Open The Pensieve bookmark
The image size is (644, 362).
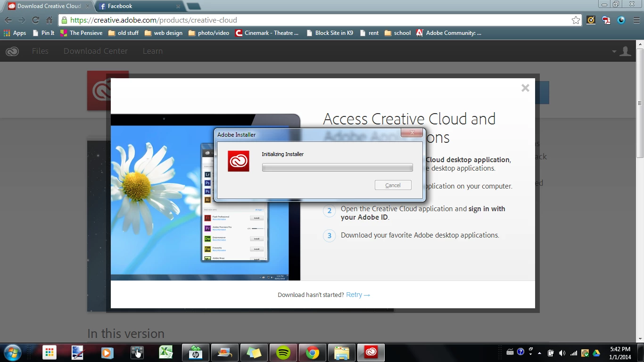[81, 33]
